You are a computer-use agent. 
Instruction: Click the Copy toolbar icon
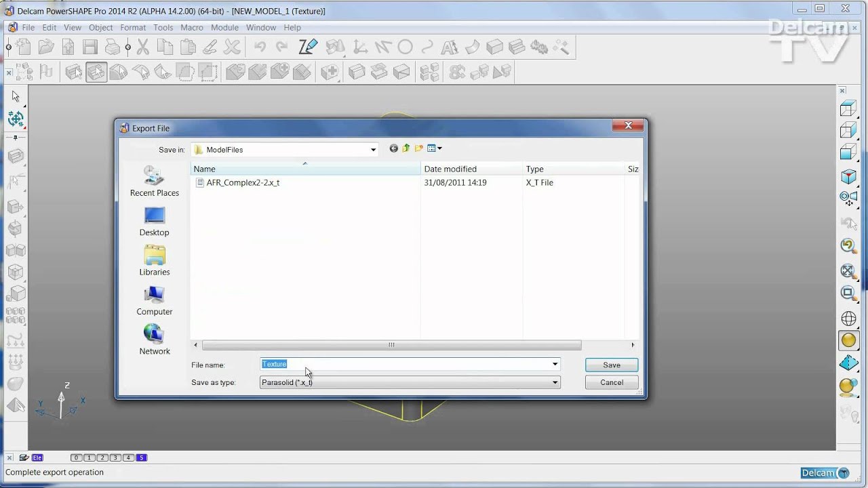point(165,47)
